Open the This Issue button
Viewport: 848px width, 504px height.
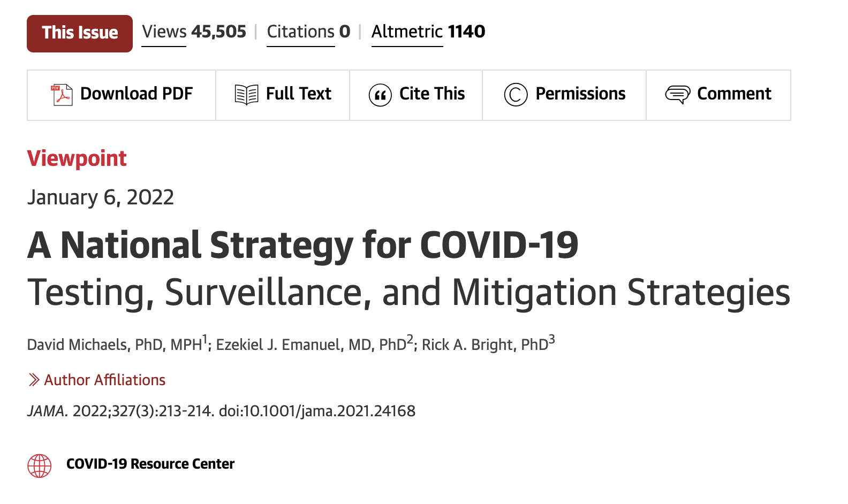point(80,33)
